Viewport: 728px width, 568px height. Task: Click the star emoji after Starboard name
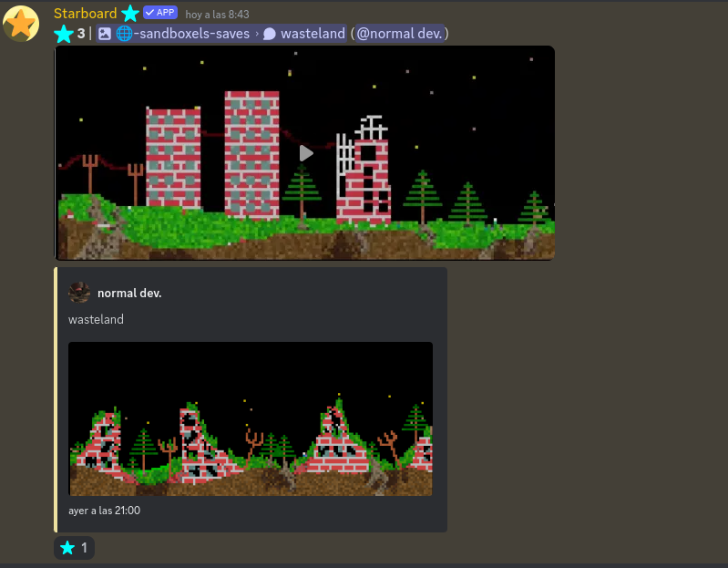[130, 14]
